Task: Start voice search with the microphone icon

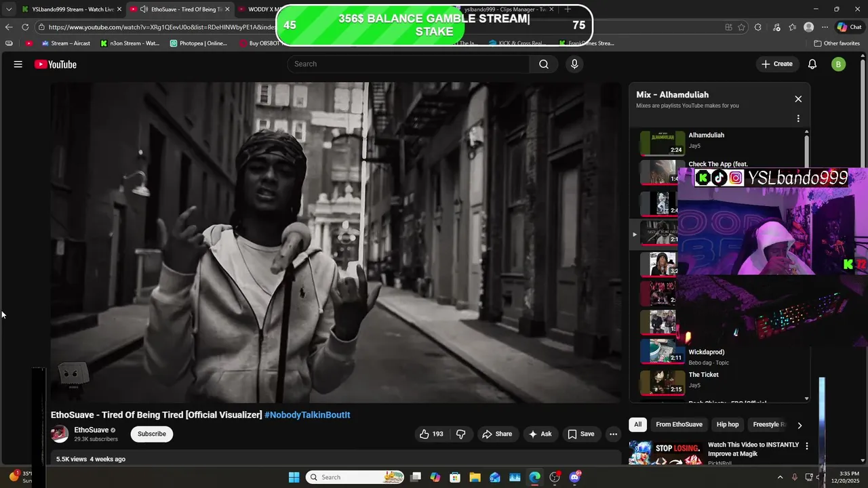Action: [574, 64]
